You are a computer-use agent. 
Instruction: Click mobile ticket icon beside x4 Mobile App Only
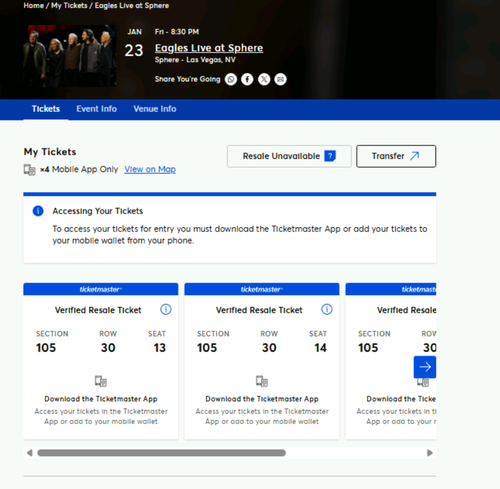[29, 170]
